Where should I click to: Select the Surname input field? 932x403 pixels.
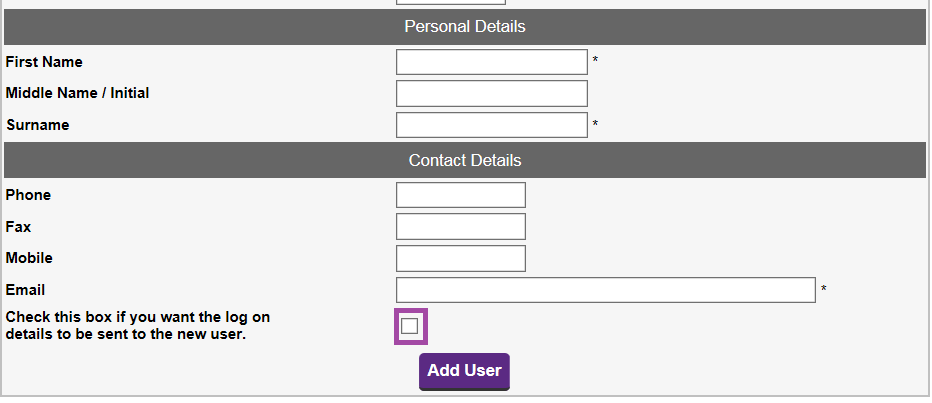point(491,125)
